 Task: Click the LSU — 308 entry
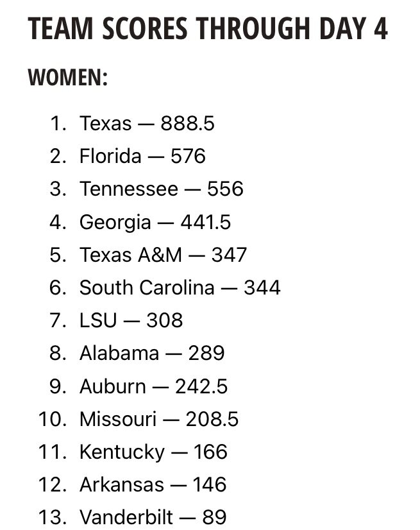coord(131,320)
